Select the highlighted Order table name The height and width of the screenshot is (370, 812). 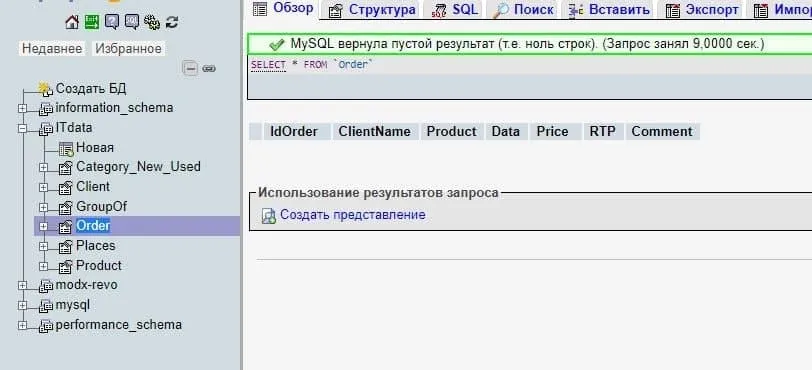pos(93,226)
